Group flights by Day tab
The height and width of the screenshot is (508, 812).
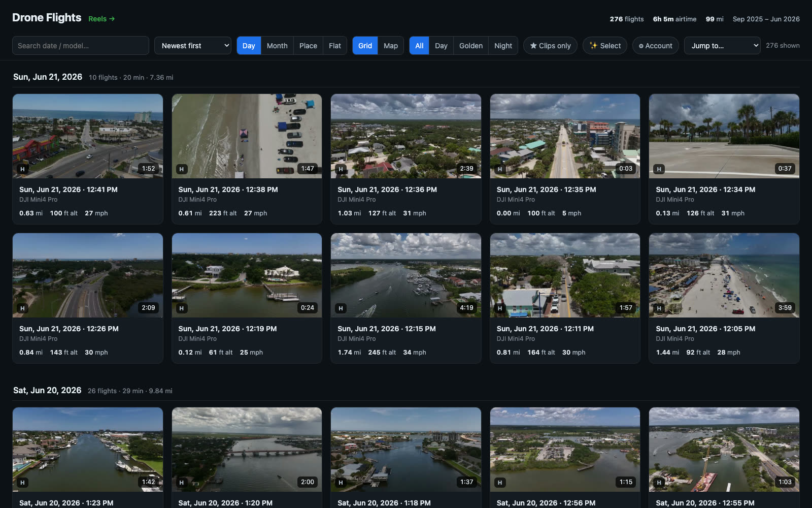pyautogui.click(x=249, y=46)
